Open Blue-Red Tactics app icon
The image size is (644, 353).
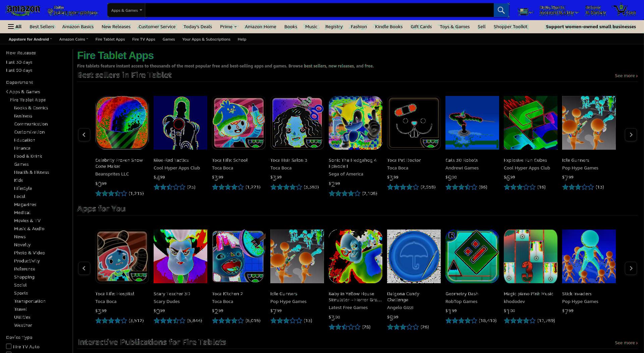(x=180, y=123)
